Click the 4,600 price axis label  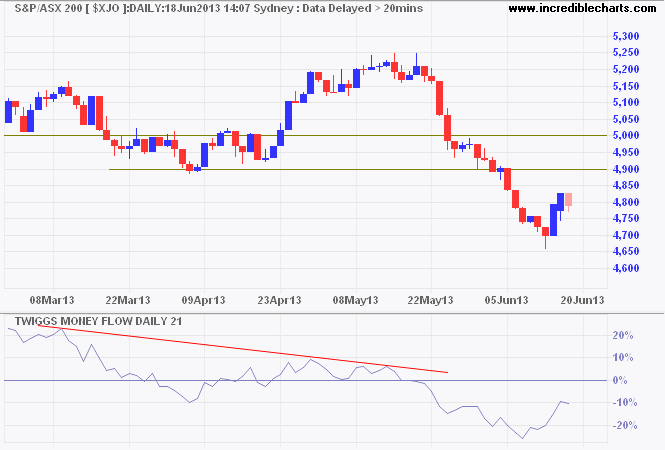626,268
